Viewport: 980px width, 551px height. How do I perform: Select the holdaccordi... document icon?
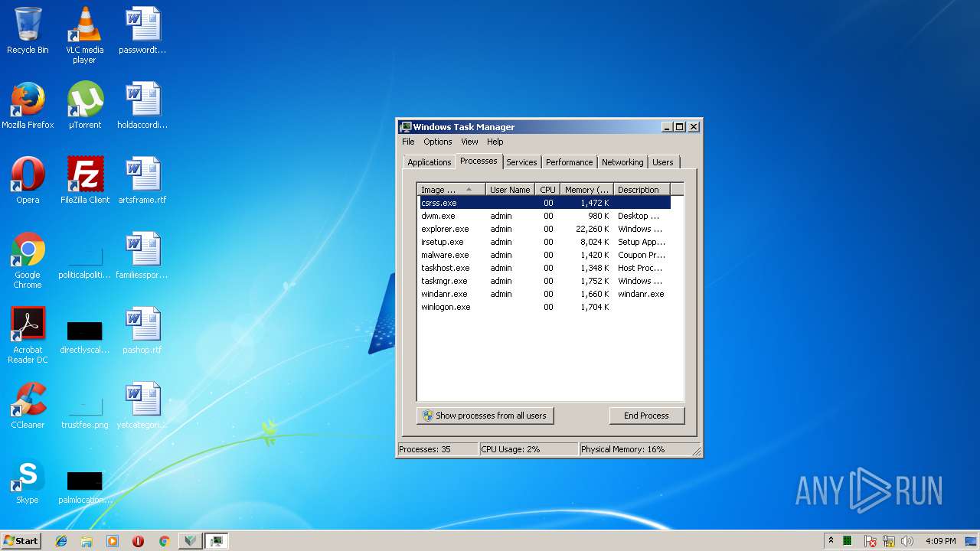click(x=142, y=106)
